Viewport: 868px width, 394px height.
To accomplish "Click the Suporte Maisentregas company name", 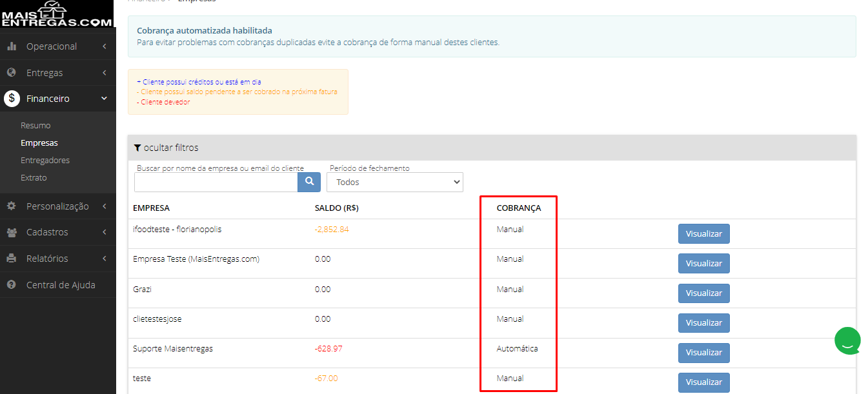I will [x=173, y=349].
